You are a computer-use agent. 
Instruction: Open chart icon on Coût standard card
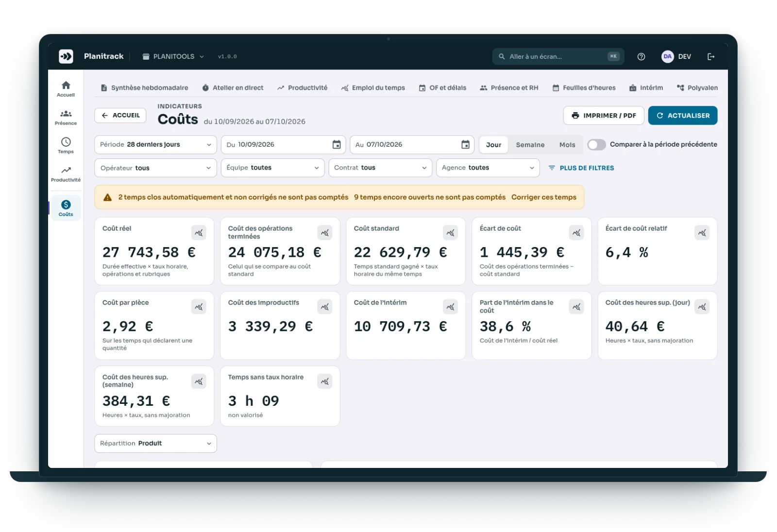point(450,233)
